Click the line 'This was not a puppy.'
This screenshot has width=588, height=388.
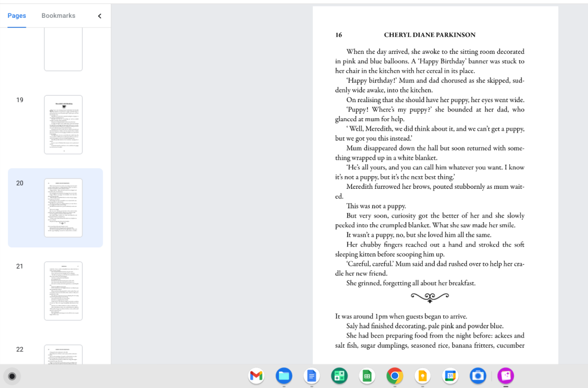point(376,206)
